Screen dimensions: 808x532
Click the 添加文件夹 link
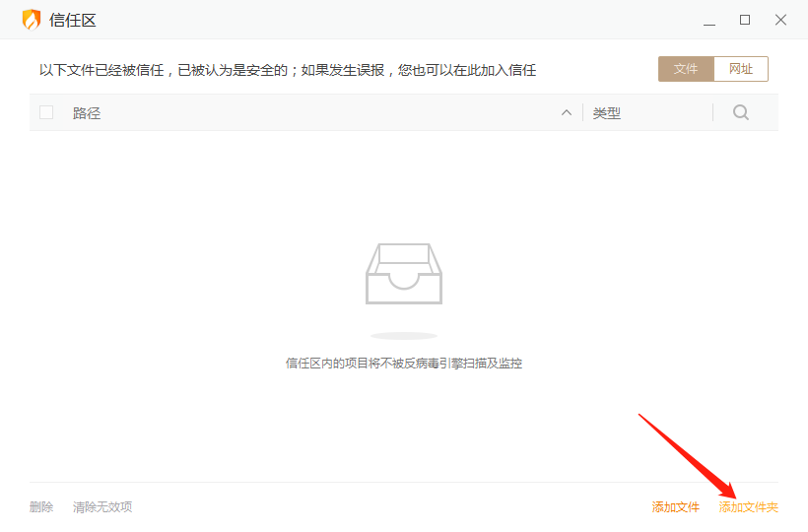point(748,506)
